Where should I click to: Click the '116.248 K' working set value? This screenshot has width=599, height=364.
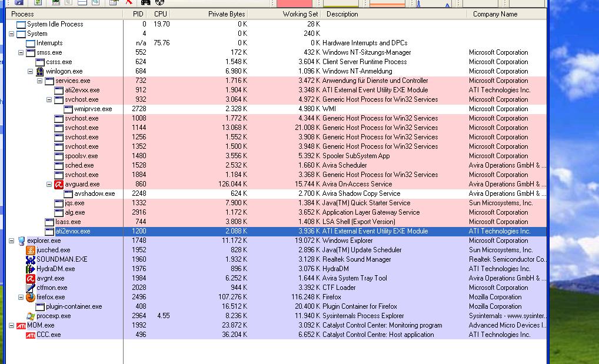coord(305,297)
